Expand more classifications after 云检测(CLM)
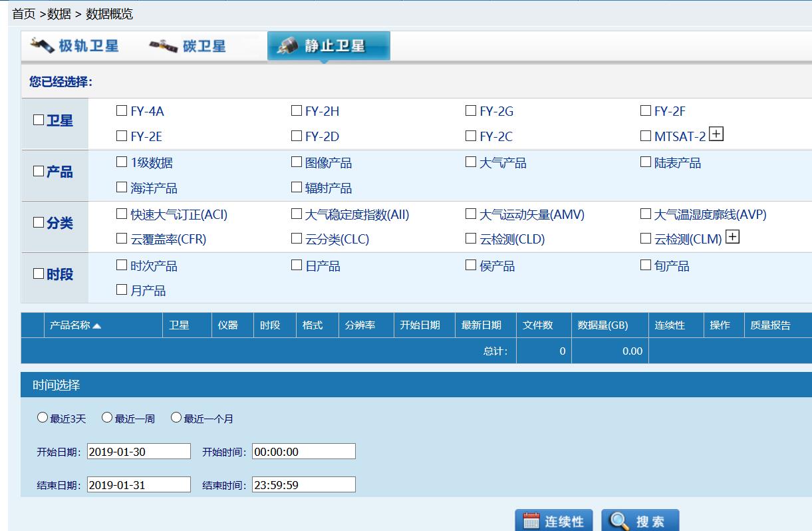 (732, 236)
